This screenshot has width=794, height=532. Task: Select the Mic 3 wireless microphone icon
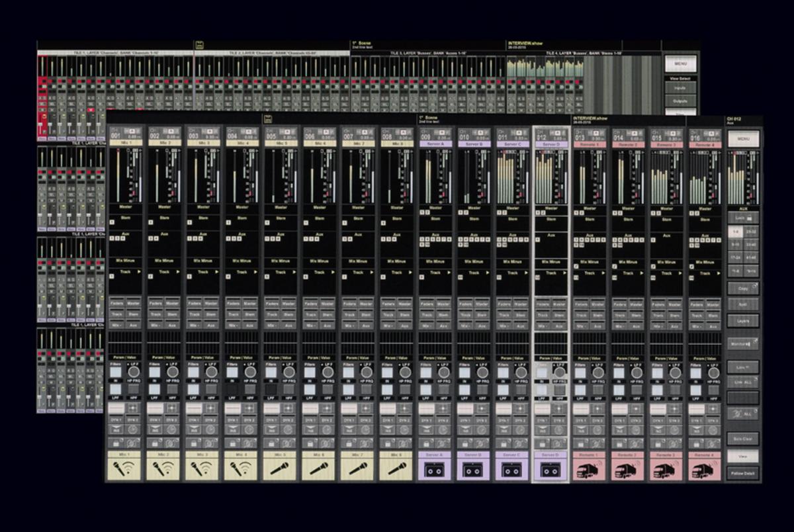(x=202, y=469)
